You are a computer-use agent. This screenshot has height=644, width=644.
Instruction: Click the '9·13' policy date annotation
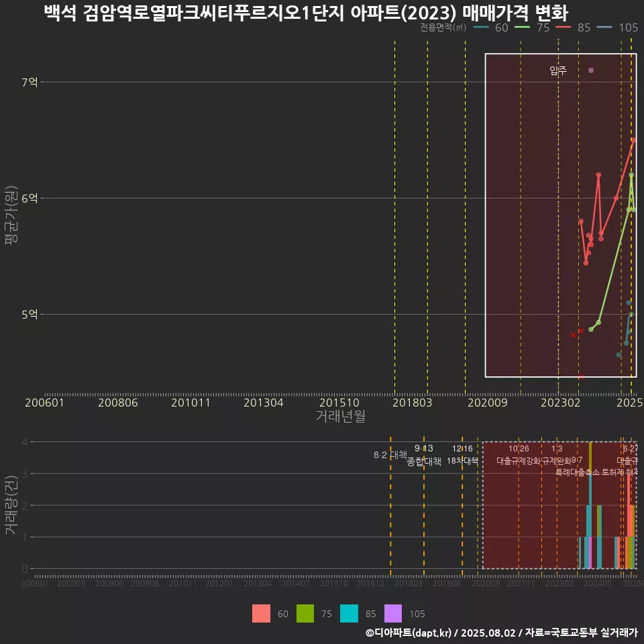[x=424, y=448]
